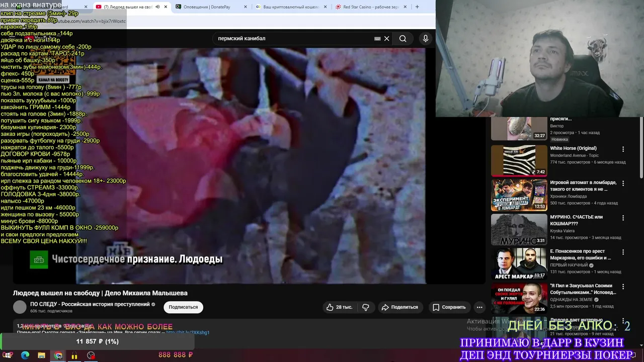Open options menu for White Horse (Original)
The height and width of the screenshot is (362, 644).
[x=623, y=149]
